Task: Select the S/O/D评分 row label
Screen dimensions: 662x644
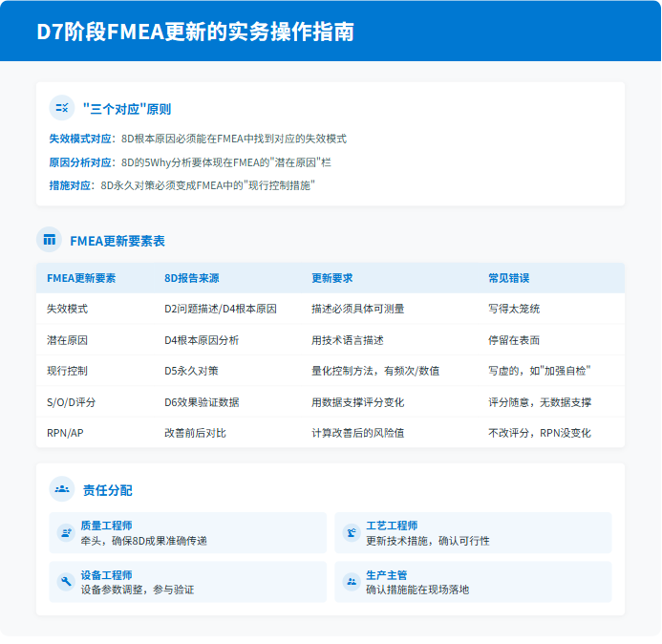Action: [71, 402]
